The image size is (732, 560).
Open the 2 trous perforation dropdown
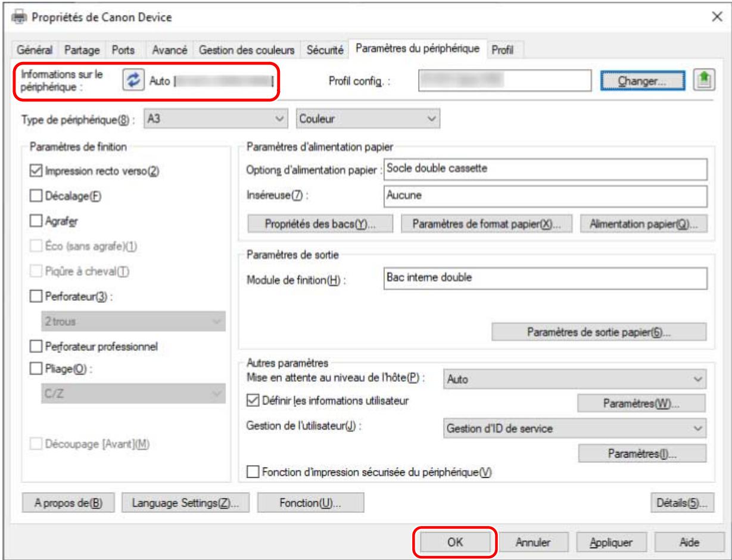tap(132, 321)
